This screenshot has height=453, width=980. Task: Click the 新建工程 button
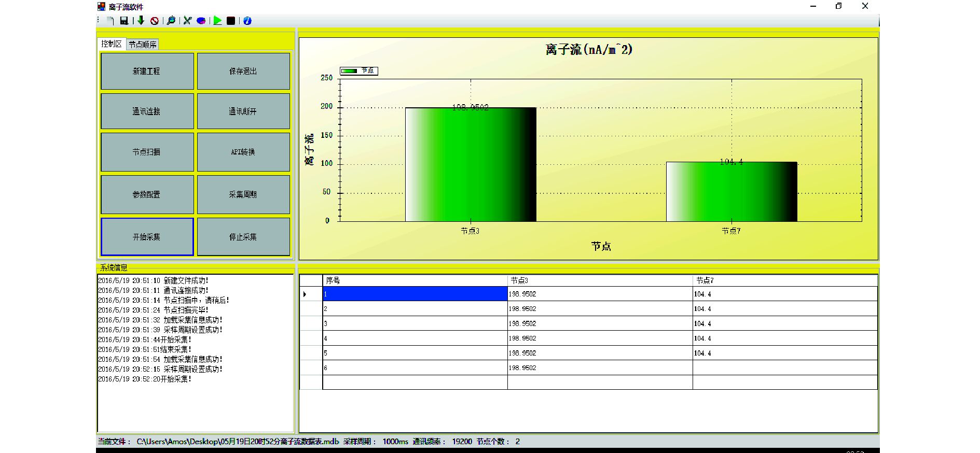pyautogui.click(x=147, y=71)
